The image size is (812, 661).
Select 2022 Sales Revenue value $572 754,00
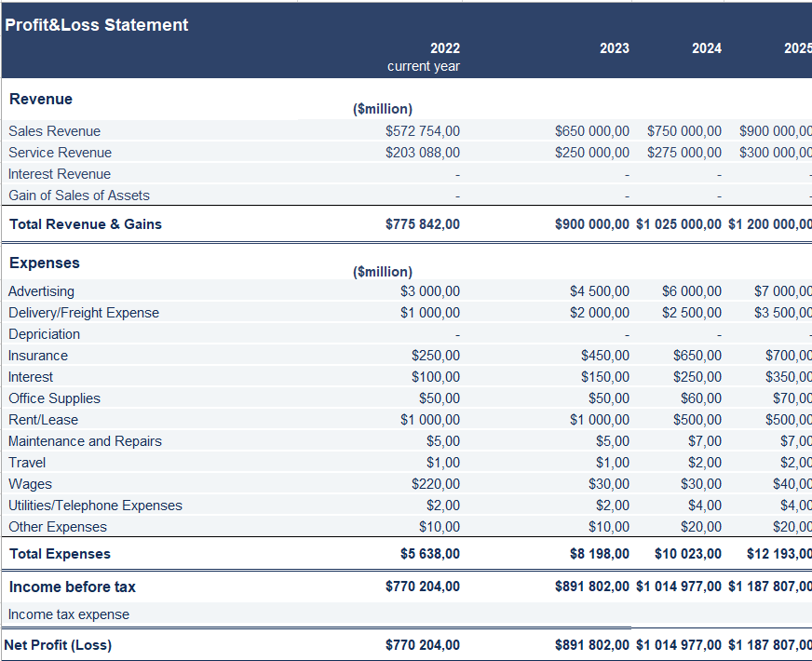[x=423, y=131]
